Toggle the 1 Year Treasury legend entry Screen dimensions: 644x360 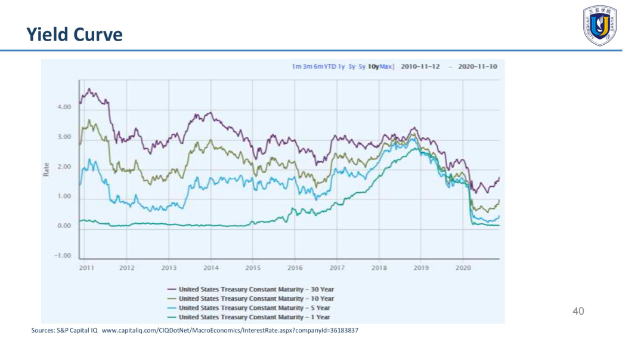(255, 317)
